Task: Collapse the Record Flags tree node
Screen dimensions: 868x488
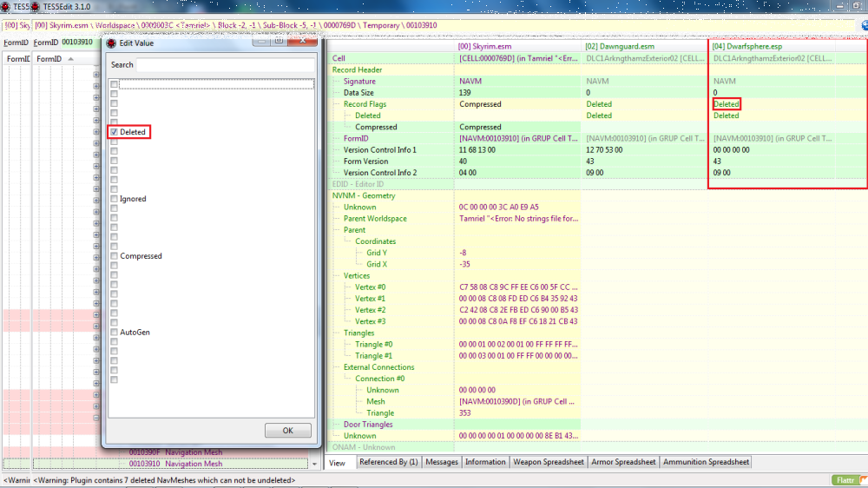Action: (x=337, y=104)
